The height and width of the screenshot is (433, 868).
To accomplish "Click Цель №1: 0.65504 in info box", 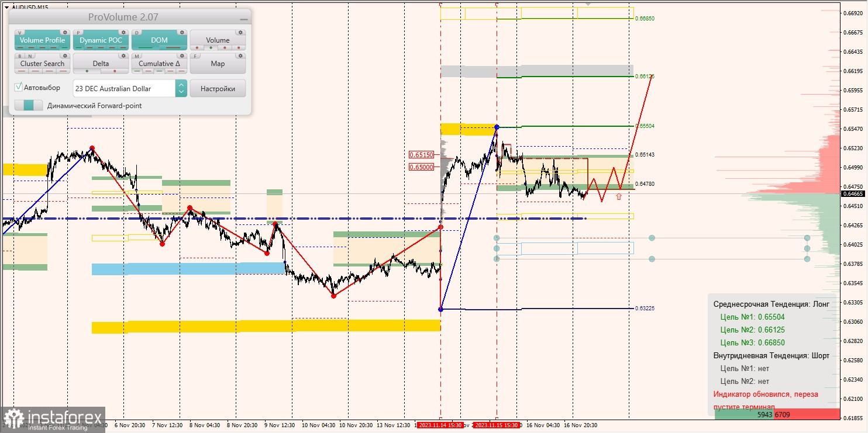I will click(753, 317).
